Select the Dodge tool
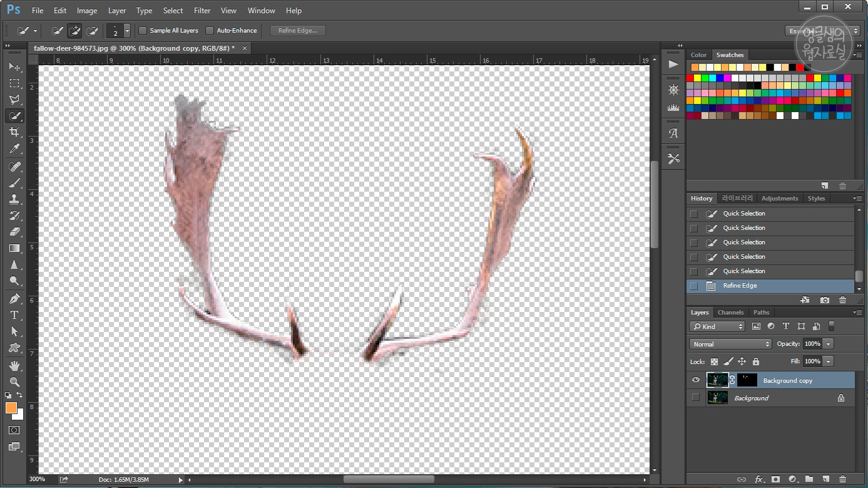The height and width of the screenshot is (488, 868). (x=14, y=281)
